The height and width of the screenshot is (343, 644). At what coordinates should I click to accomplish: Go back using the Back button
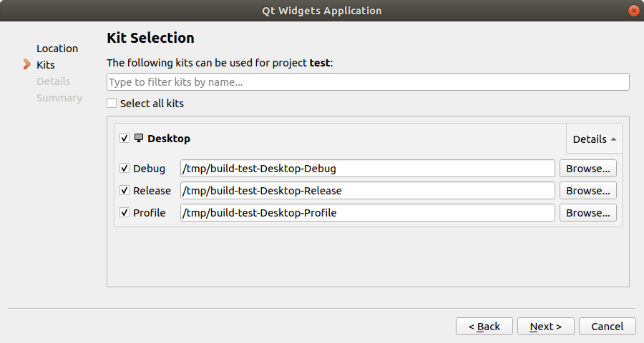point(484,327)
